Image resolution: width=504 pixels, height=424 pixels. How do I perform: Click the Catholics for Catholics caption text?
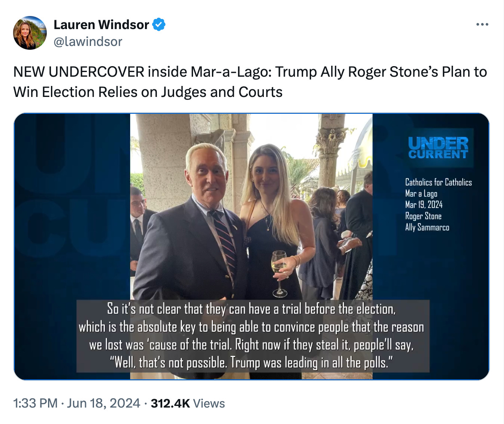click(x=438, y=182)
